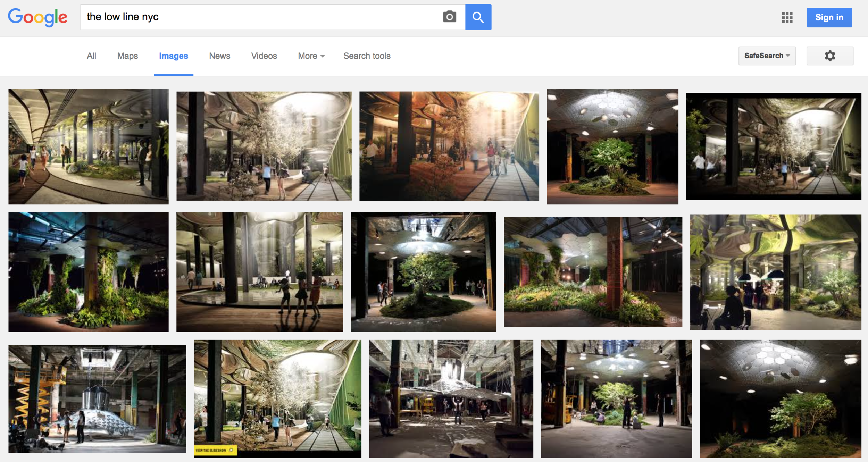This screenshot has height=462, width=868.
Task: Open the bottom-right dark tree photo
Action: tap(781, 399)
